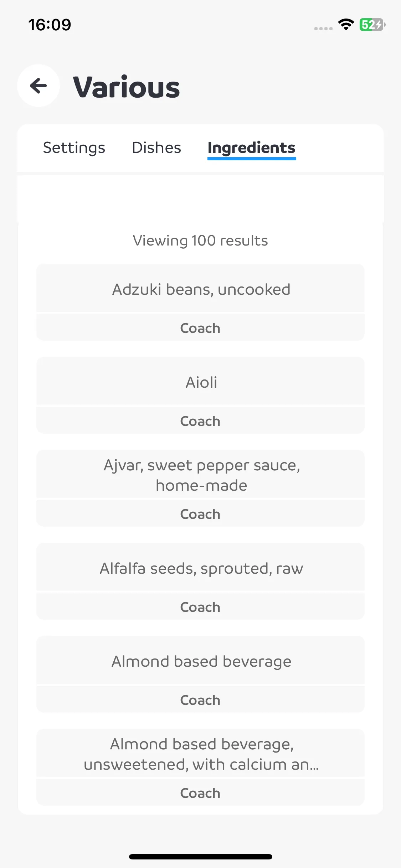Open Alfalfa seeds, sprouted, raw

pos(200,567)
